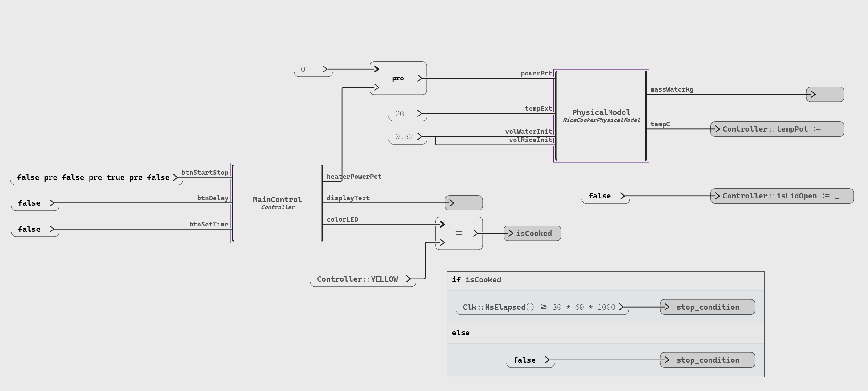
Task: Select the MainControl Controller block
Action: click(x=277, y=203)
